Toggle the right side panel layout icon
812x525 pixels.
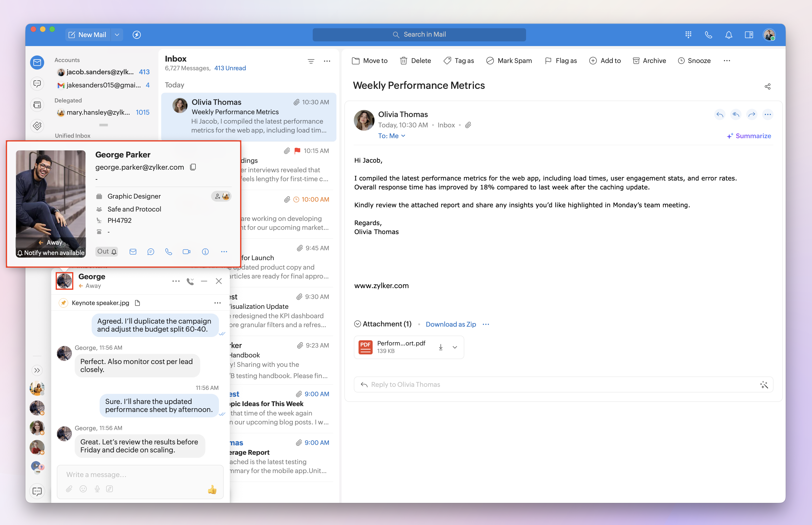pos(749,35)
